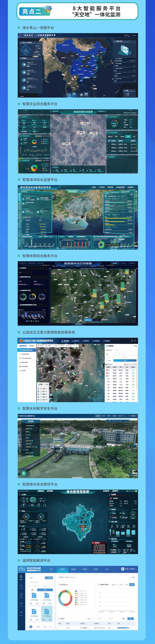Click 重置 button in 日志记录 filter row

(x=123, y=618)
